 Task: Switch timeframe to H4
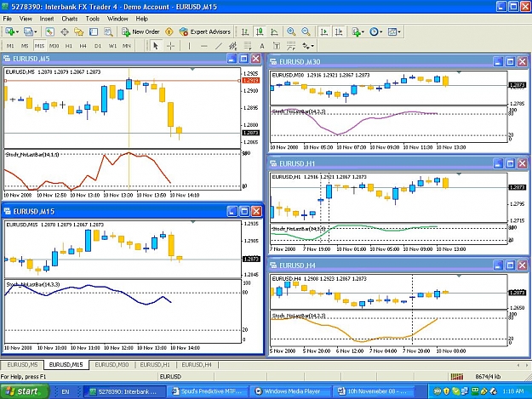tap(83, 46)
